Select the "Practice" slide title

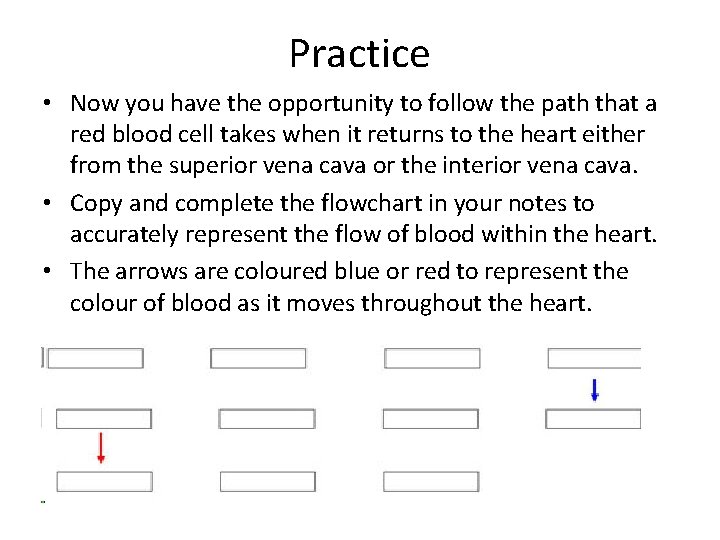coord(359,53)
